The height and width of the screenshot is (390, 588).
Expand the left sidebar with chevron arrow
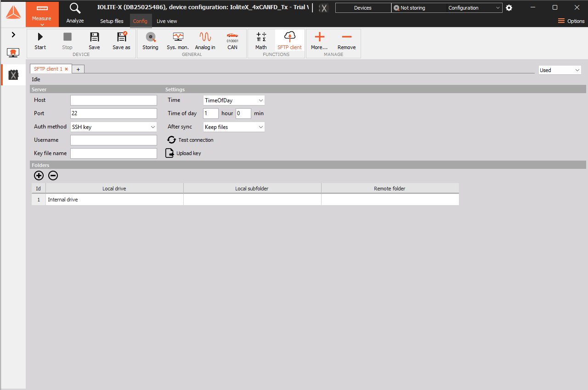coord(13,34)
